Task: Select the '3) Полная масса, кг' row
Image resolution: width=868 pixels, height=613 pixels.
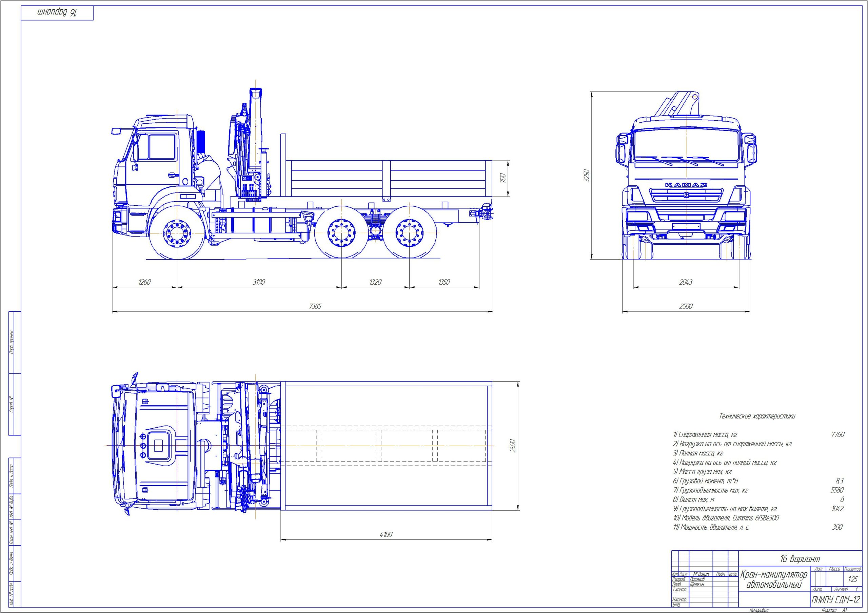Action: (697, 453)
